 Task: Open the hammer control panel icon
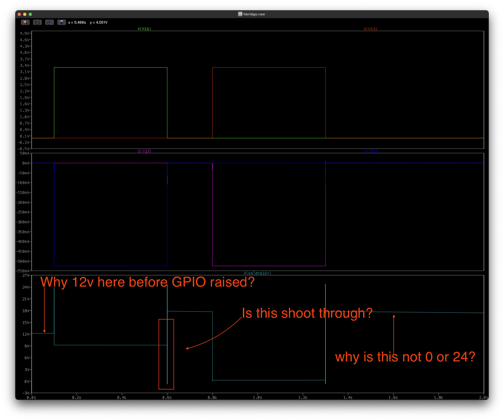[x=62, y=22]
